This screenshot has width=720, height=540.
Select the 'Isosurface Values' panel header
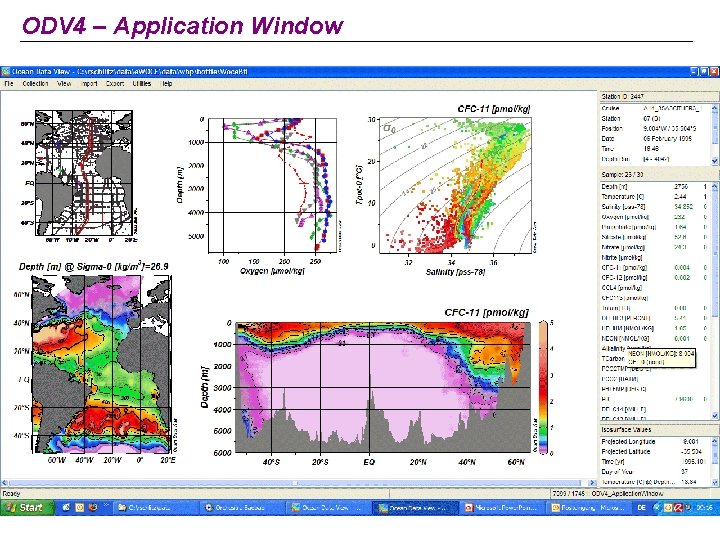point(658,430)
